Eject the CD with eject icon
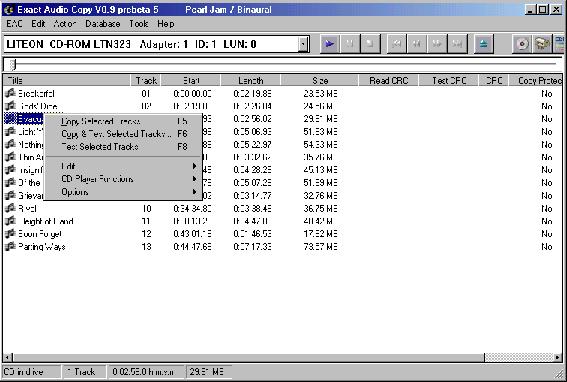Image resolution: width=567 pixels, height=382 pixels. pyautogui.click(x=484, y=44)
